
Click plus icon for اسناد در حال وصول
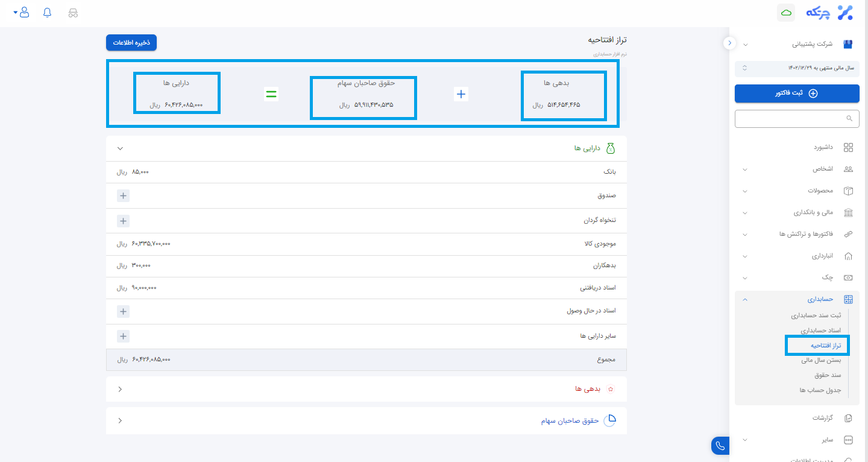coord(123,311)
